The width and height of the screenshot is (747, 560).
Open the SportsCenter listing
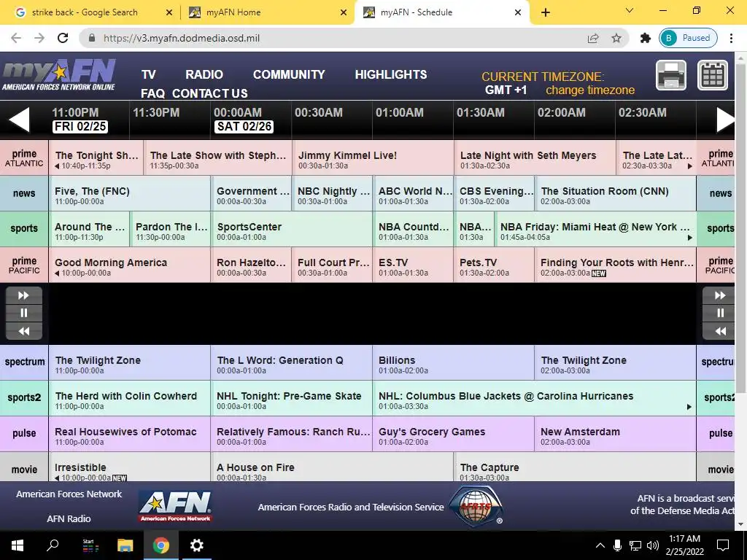click(x=292, y=229)
